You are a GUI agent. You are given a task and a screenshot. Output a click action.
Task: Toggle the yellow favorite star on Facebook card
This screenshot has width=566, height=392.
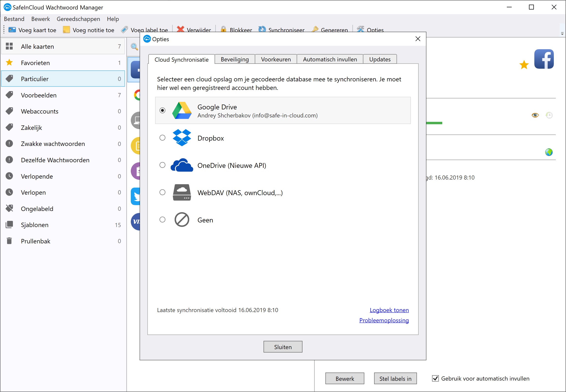point(524,64)
